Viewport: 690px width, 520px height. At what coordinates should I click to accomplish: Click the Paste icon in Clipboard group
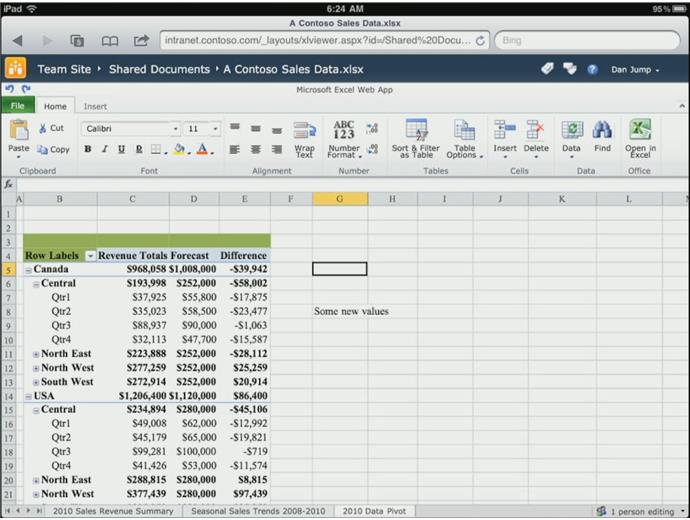click(x=18, y=132)
